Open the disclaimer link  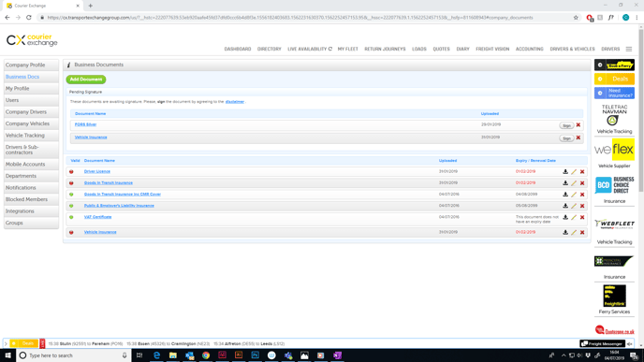[235, 101]
